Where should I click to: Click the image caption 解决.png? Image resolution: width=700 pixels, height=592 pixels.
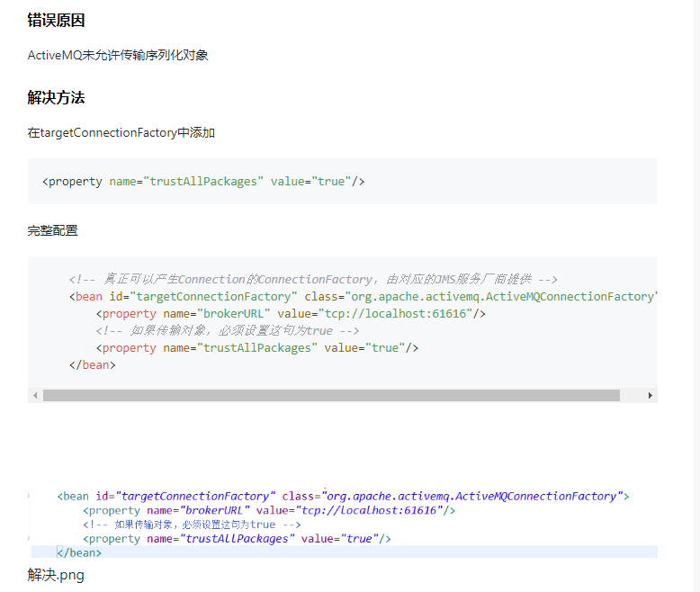point(56,575)
